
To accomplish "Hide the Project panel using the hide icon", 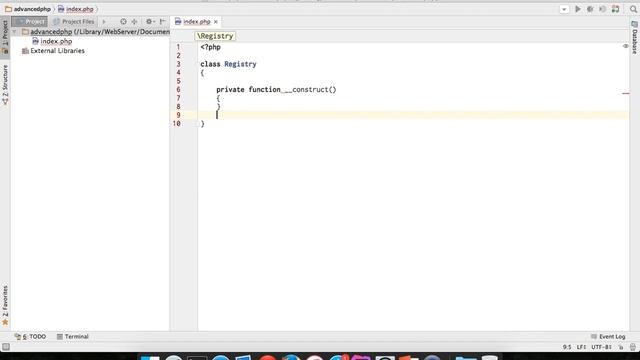I will [162, 21].
